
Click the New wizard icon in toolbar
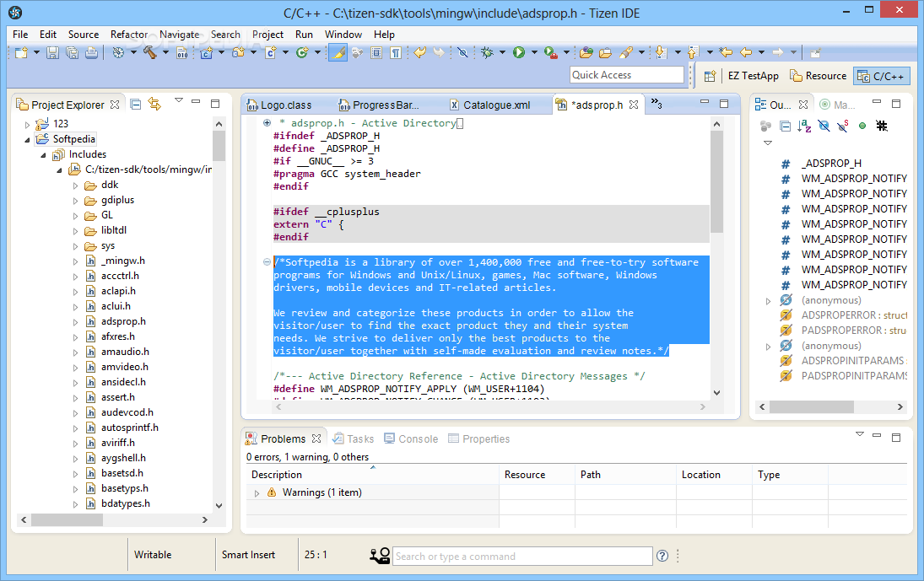(x=21, y=53)
